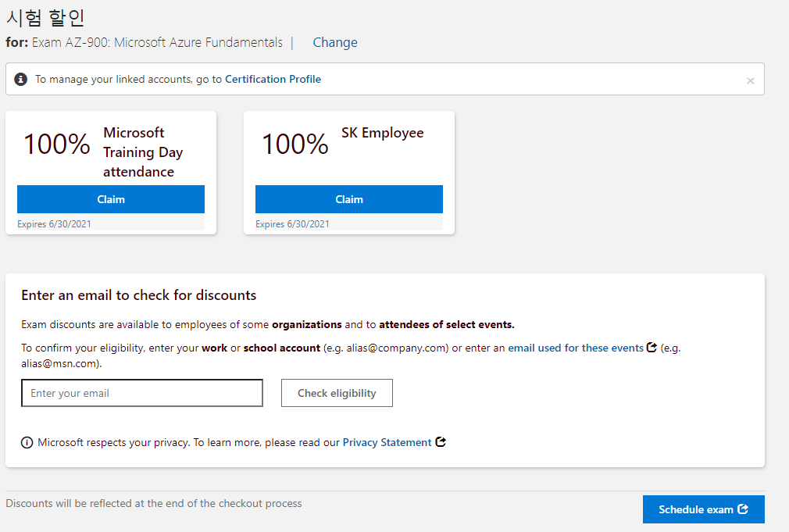Click the SK Employee card title
789x532 pixels.
[383, 133]
